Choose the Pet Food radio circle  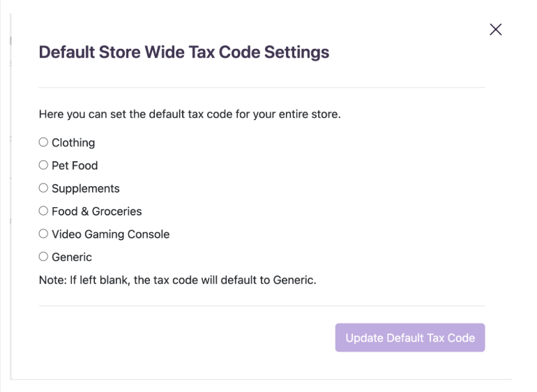(x=43, y=165)
